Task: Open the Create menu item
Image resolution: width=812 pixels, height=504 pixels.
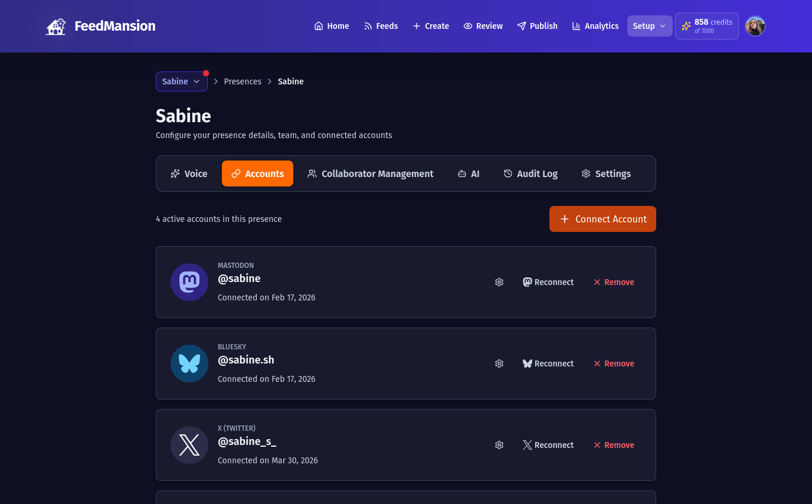Action: 431,26
